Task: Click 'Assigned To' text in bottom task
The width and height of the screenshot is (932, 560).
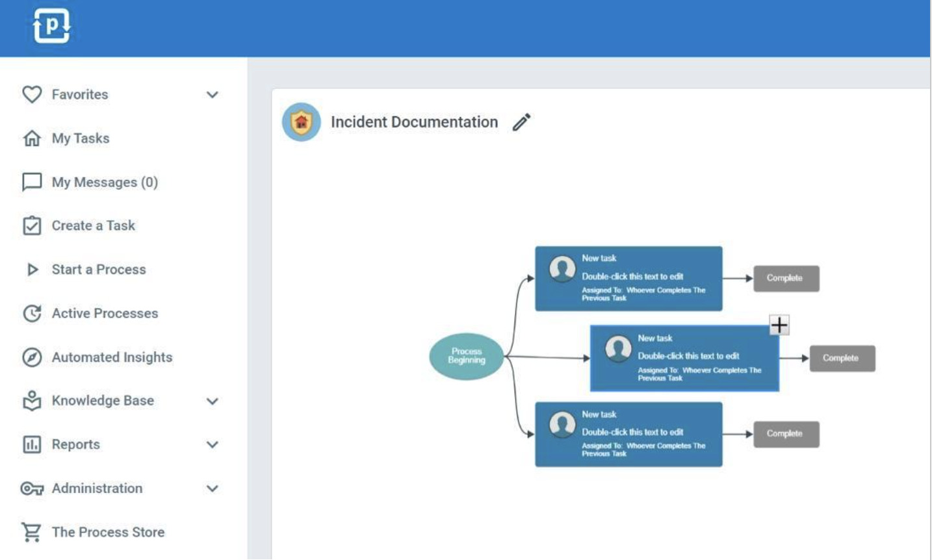Action: click(x=643, y=450)
